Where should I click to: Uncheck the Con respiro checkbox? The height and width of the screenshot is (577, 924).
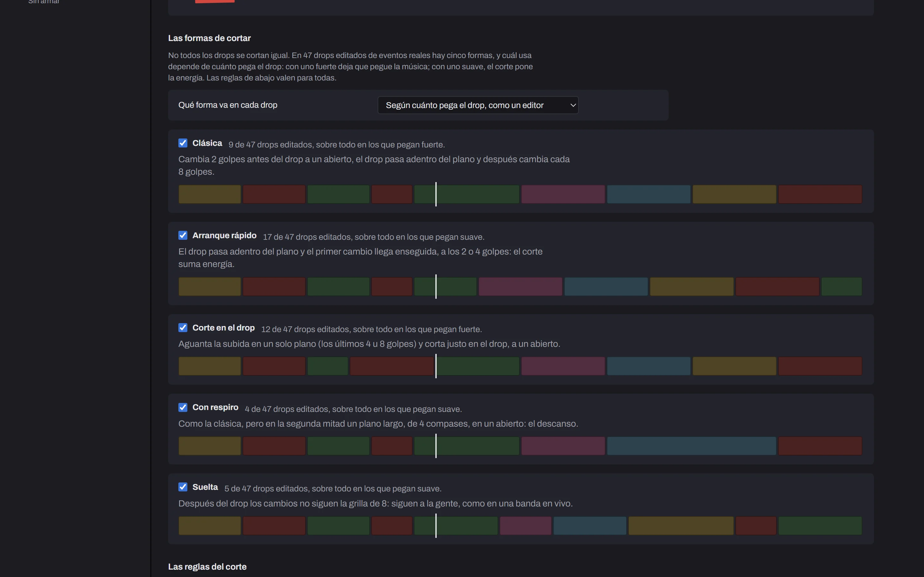pos(183,407)
